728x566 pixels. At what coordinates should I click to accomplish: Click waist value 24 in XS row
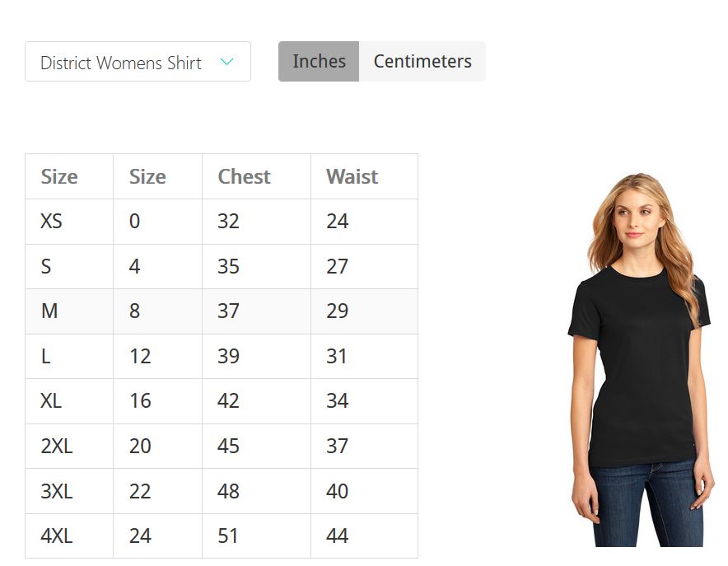[337, 222]
